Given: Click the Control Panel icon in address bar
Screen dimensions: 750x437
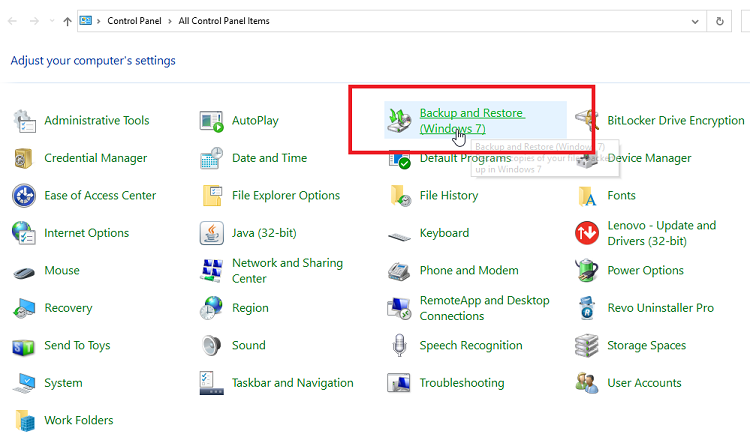Looking at the screenshot, I should (x=86, y=21).
